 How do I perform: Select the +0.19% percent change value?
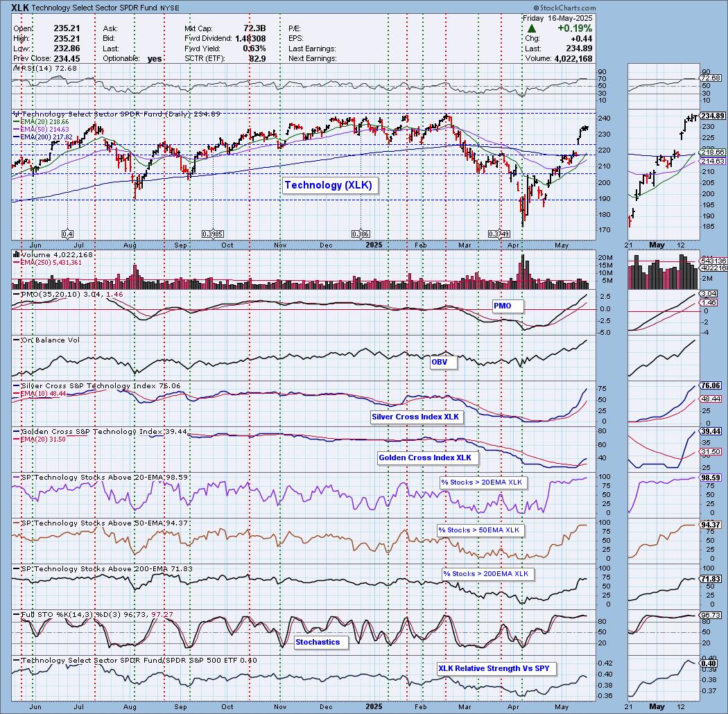[575, 28]
